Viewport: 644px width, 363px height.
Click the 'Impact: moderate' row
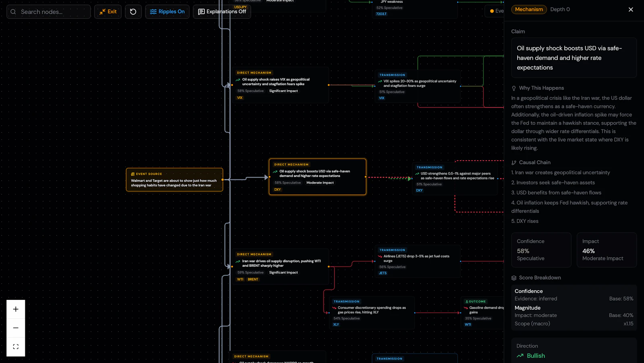pos(574,315)
